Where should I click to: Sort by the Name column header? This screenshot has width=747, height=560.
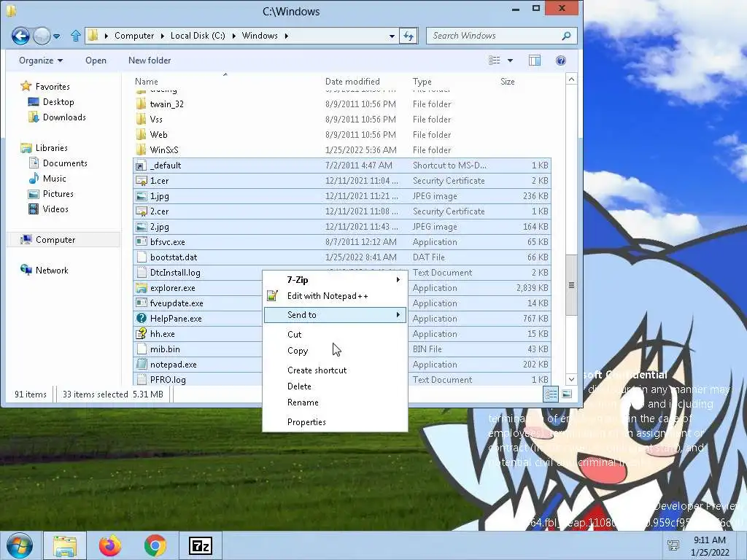tap(146, 82)
